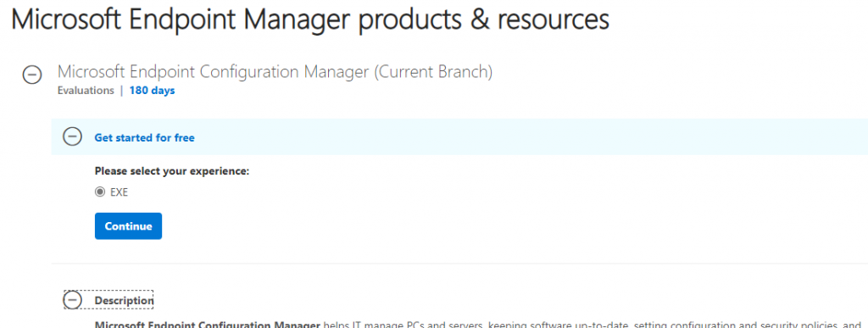Select the EXE radio button
868x328 pixels.
point(100,192)
